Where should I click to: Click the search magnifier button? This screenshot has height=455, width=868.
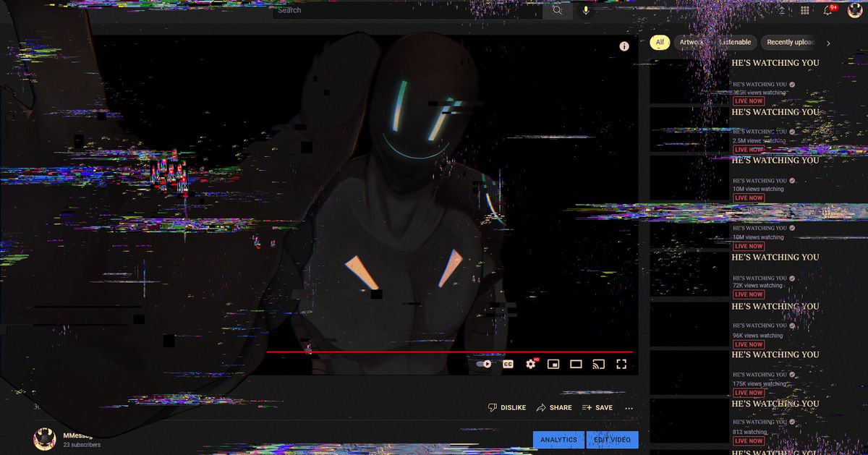tap(557, 10)
